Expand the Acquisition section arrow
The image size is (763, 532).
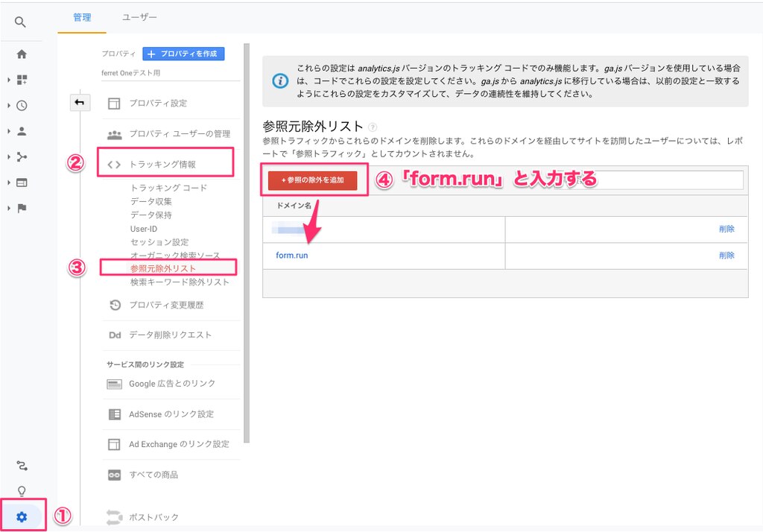point(9,157)
